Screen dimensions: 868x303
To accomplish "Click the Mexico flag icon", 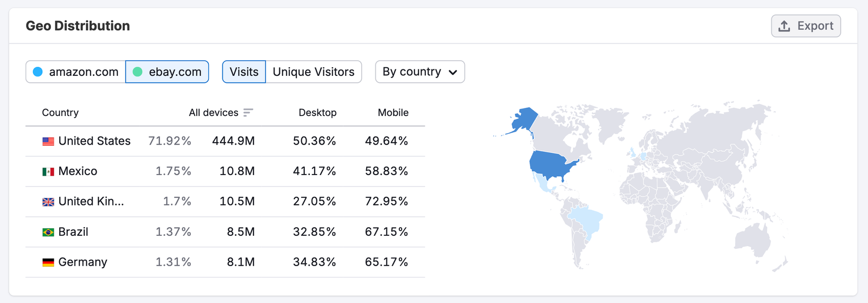I will coord(48,172).
